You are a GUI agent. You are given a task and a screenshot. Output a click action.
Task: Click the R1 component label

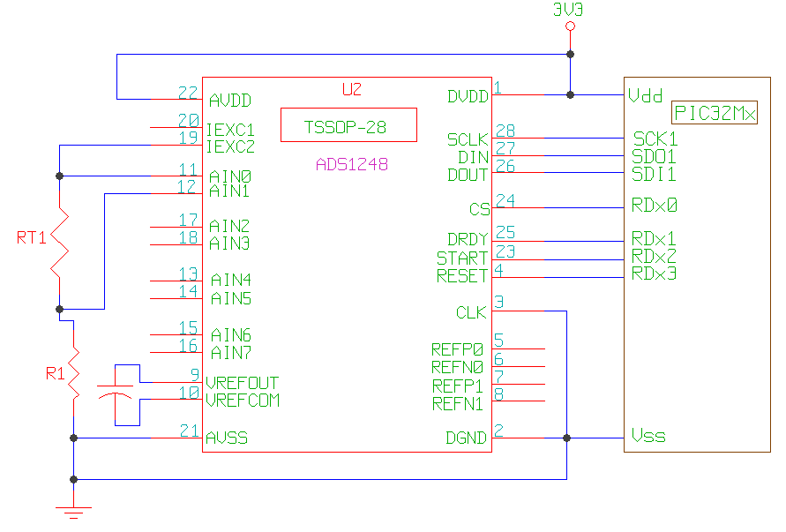(56, 373)
